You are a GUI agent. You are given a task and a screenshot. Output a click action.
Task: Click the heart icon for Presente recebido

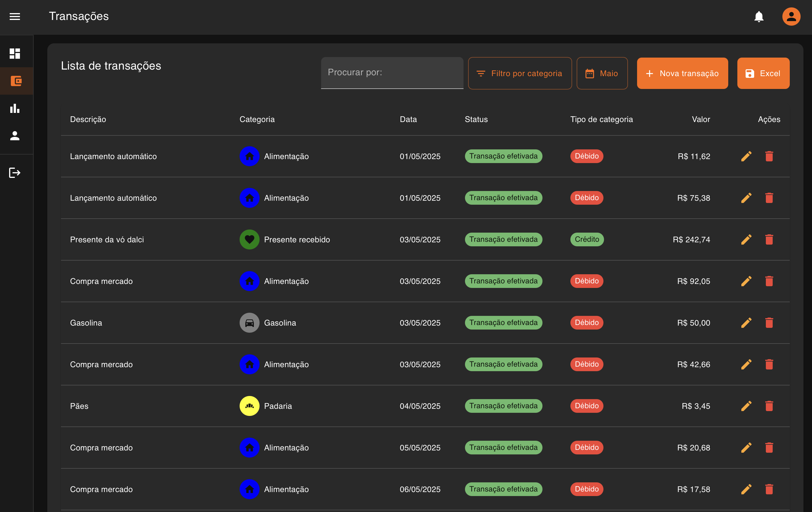[x=249, y=240]
